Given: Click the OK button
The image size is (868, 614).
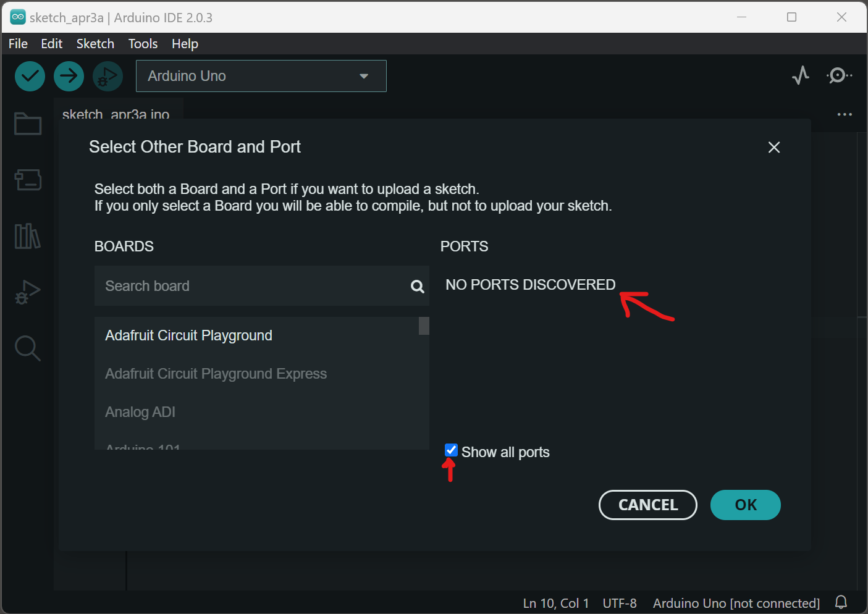Looking at the screenshot, I should click(x=746, y=505).
